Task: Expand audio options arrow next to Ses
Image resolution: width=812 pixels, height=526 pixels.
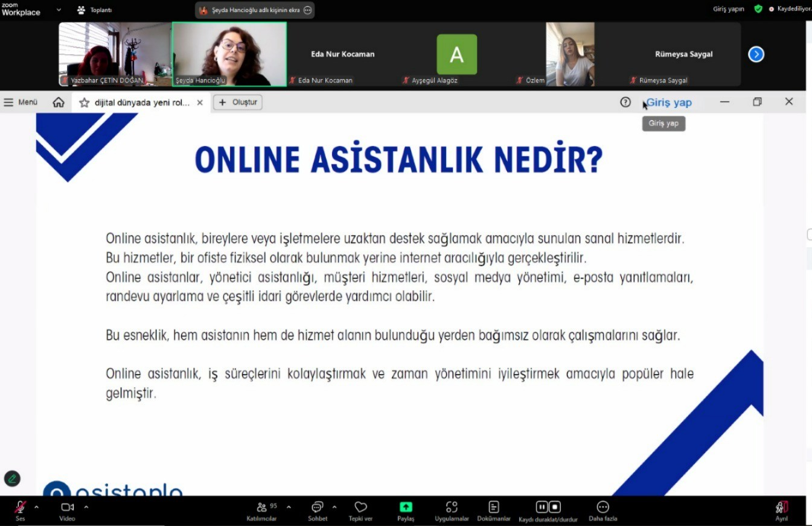Action: pyautogui.click(x=36, y=507)
